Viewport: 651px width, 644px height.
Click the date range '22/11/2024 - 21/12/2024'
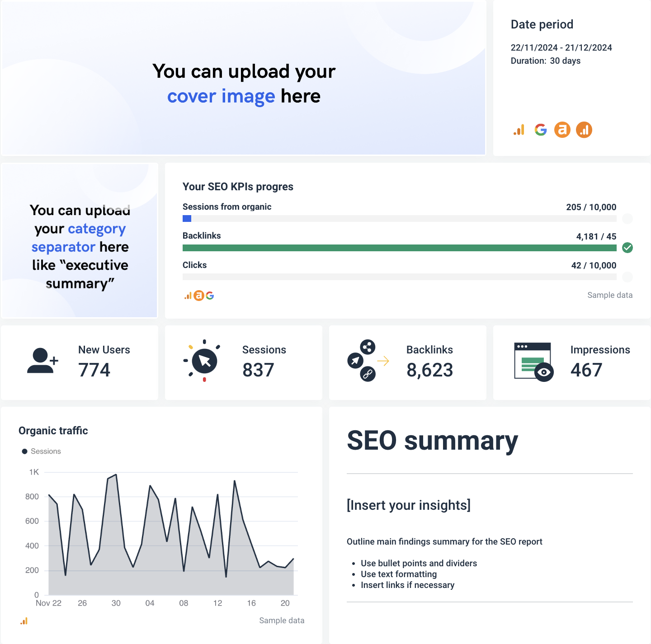click(561, 48)
